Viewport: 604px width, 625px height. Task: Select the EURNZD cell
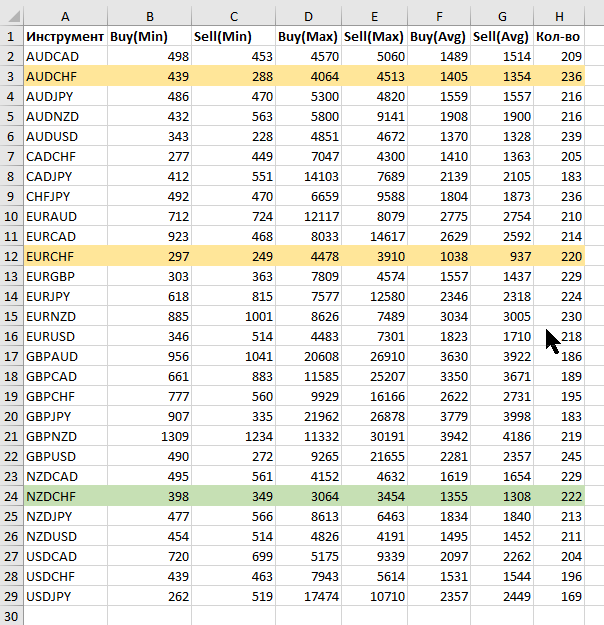coord(65,316)
